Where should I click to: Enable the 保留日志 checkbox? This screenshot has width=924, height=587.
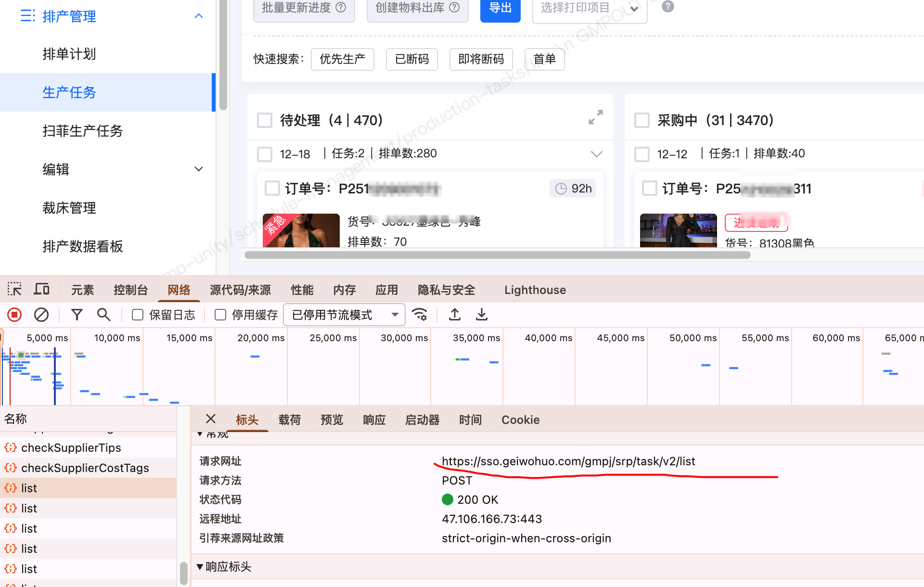click(138, 315)
